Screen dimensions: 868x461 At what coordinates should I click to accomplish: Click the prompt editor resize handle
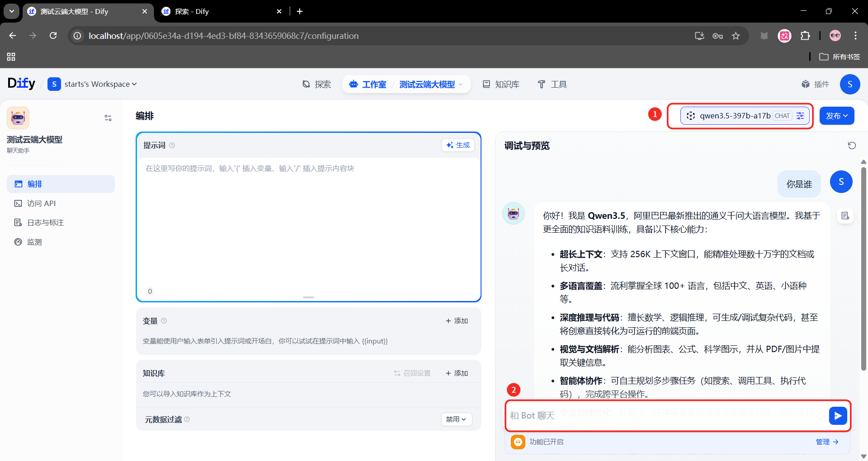308,297
